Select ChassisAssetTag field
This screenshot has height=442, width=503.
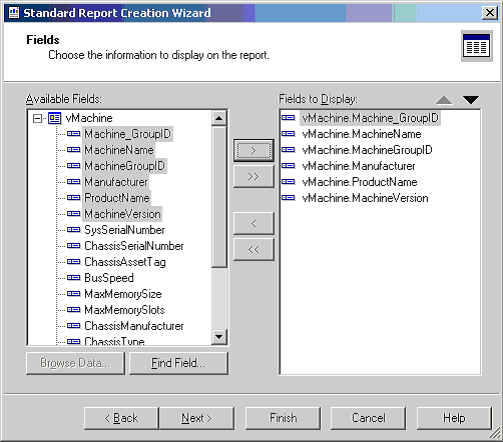pos(125,262)
